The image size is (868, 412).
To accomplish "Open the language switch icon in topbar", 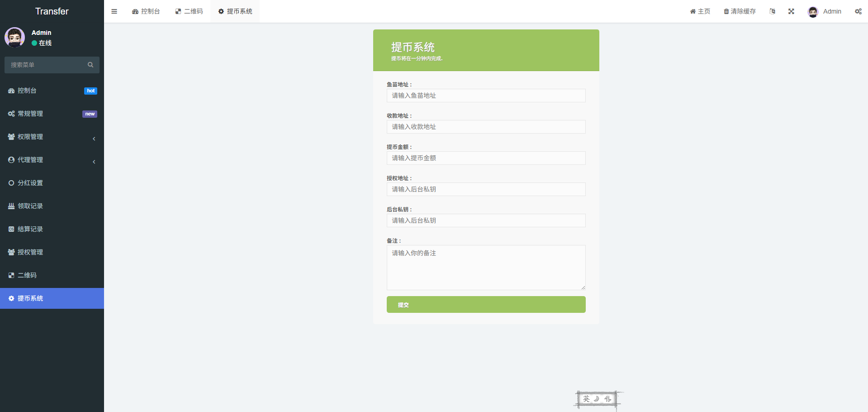I will (x=772, y=11).
